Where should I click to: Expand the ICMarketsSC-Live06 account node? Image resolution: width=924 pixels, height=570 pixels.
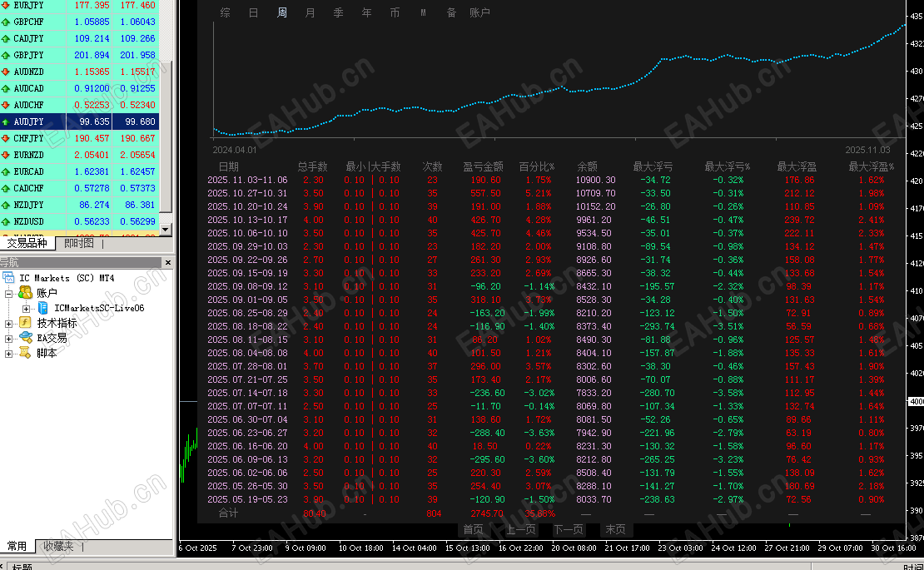(x=26, y=309)
